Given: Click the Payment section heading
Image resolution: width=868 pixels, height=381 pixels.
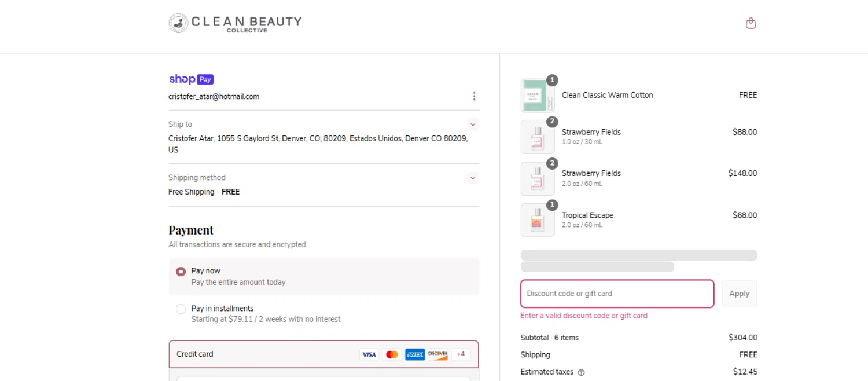Looking at the screenshot, I should click(191, 230).
